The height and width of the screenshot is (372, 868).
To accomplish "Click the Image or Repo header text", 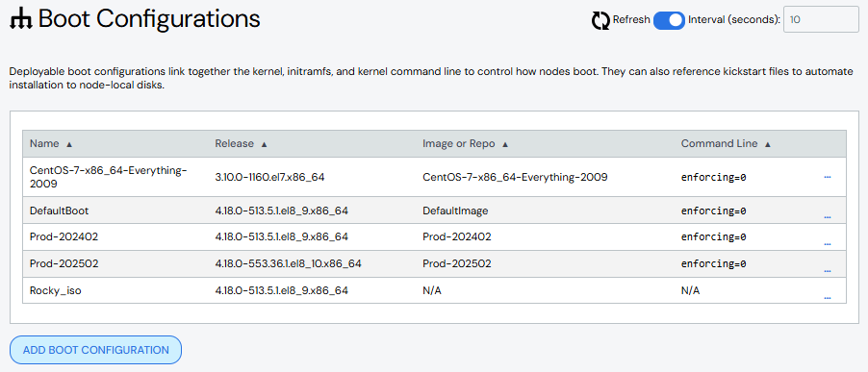I will coord(458,144).
